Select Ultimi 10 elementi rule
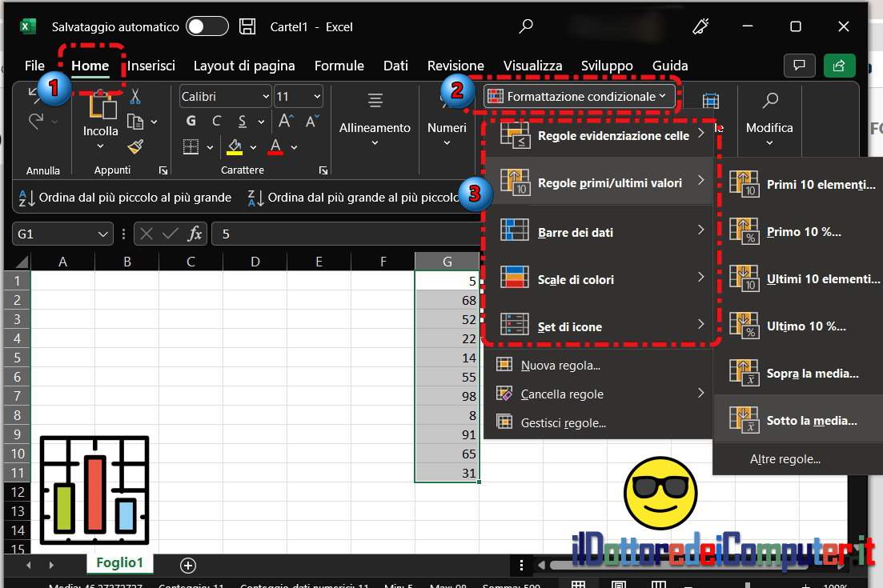The width and height of the screenshot is (883, 588). (798, 278)
